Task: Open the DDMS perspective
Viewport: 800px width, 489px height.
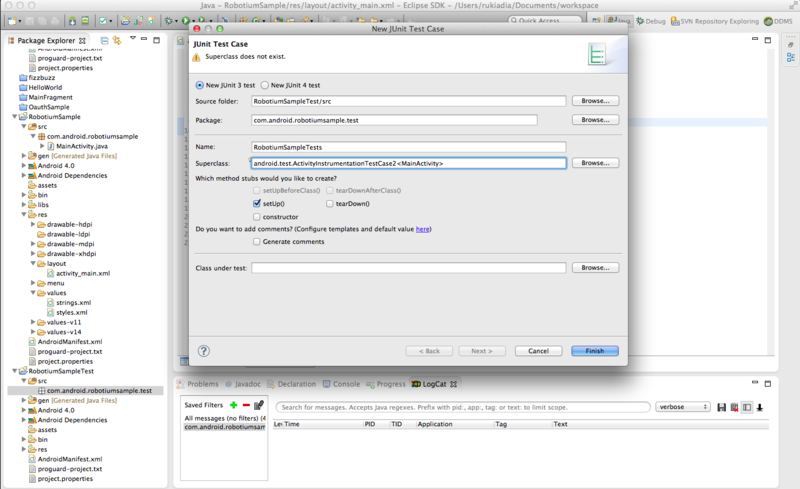Action: (x=778, y=21)
